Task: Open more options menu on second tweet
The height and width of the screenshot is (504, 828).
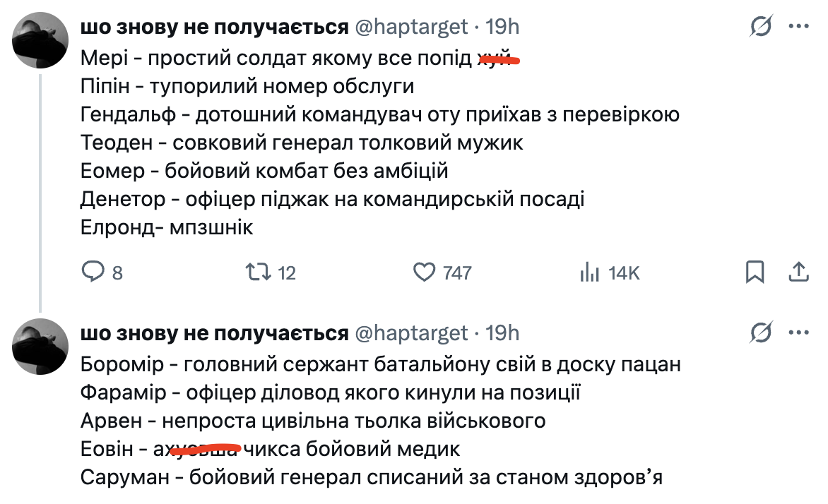Action: pos(798,332)
